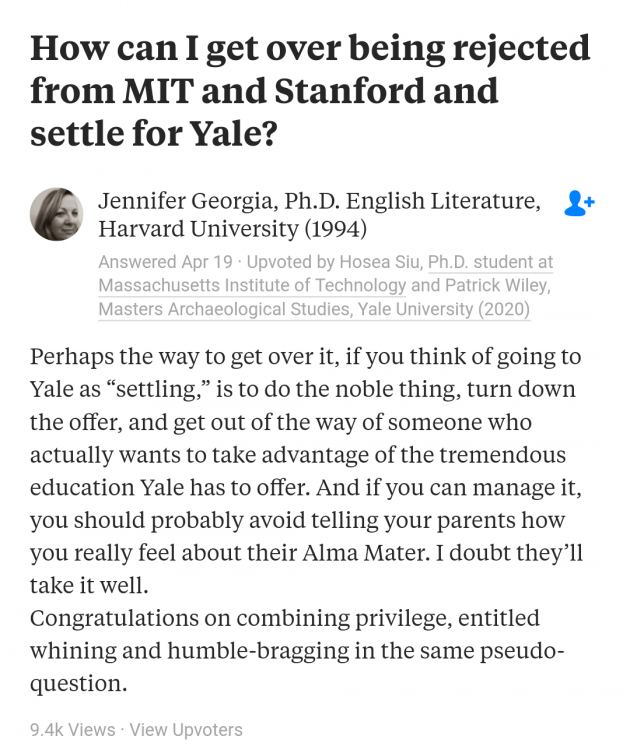This screenshot has height=750, width=630.
Task: Open upvoter Hosea Siu's profile
Action: (x=380, y=262)
